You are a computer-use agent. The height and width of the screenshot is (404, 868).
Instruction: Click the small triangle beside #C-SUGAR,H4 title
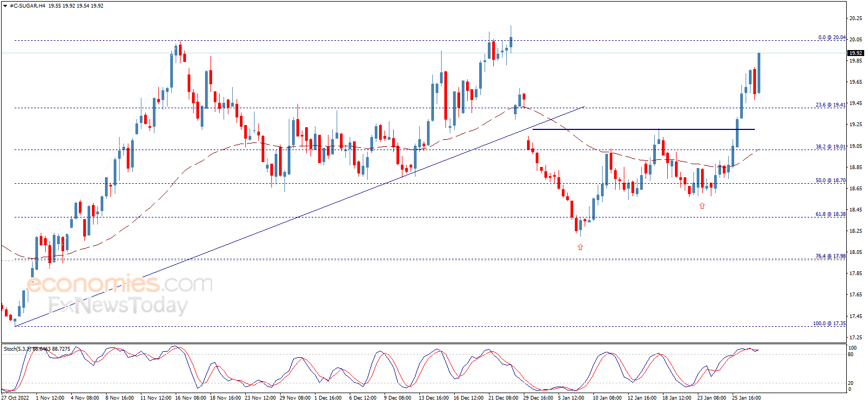pyautogui.click(x=5, y=5)
